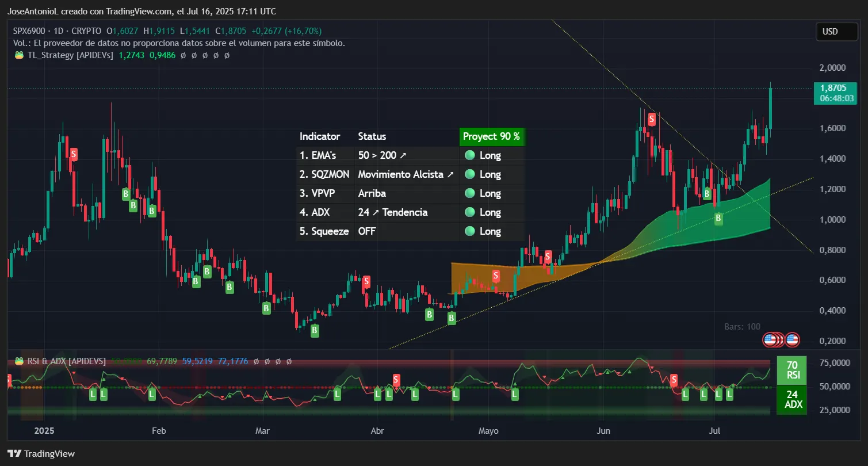Click the 1,8705 price countdown label
Screen dimensions: 868x466
coord(836,93)
